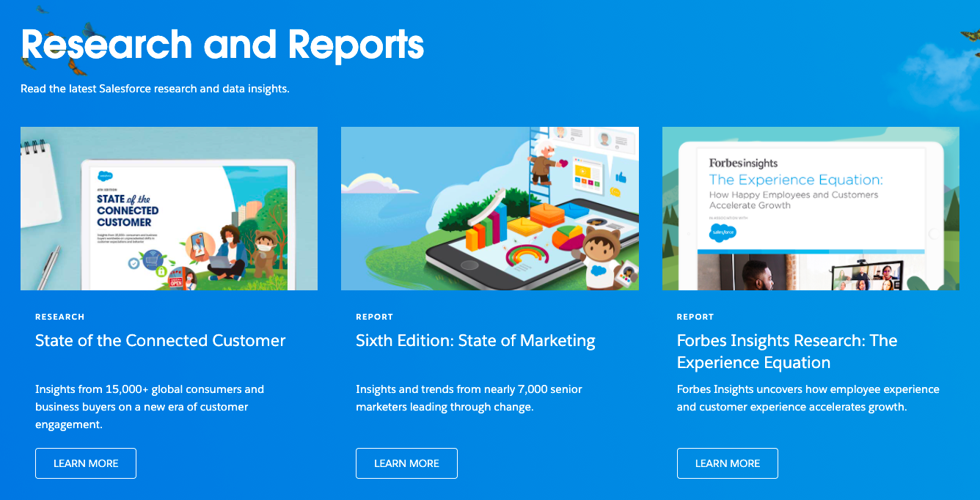Open the State of the Connected Customer report thumbnail
This screenshot has height=500, width=980.
point(169,207)
